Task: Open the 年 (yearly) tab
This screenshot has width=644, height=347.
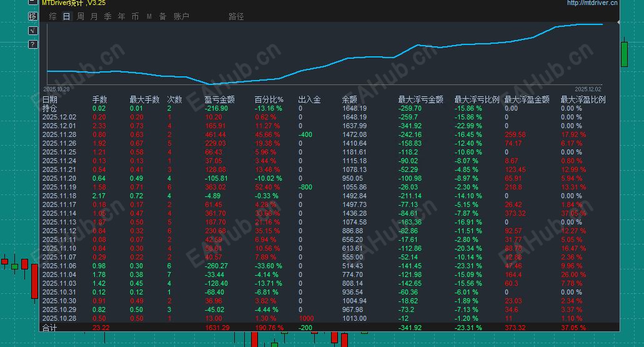Action: pyautogui.click(x=122, y=16)
